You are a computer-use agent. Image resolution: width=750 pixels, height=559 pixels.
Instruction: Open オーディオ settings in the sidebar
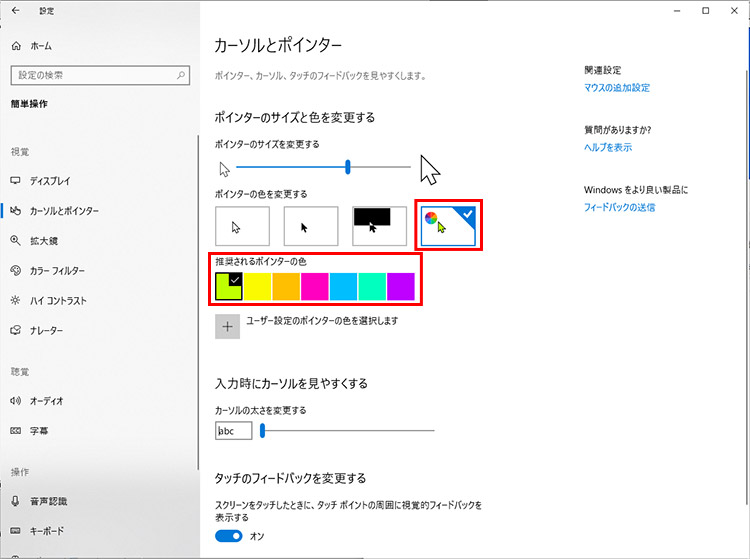coord(47,401)
